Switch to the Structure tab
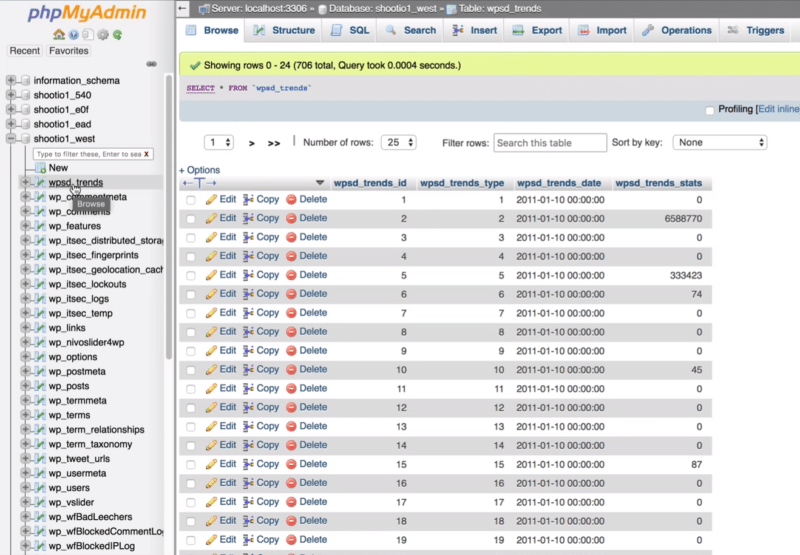This screenshot has width=800, height=555. point(286,30)
